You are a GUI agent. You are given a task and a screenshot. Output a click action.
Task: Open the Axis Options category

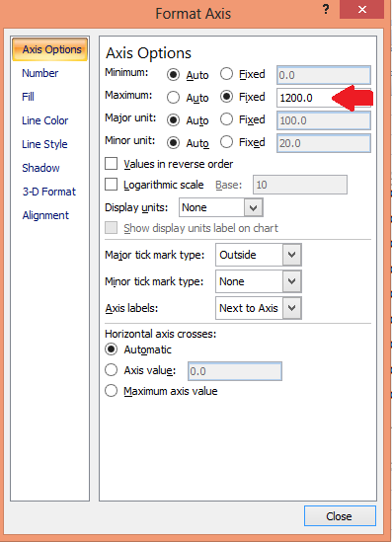tap(50, 49)
